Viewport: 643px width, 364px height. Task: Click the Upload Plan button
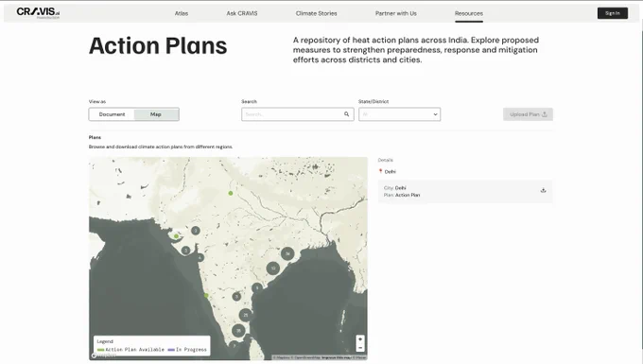(528, 114)
